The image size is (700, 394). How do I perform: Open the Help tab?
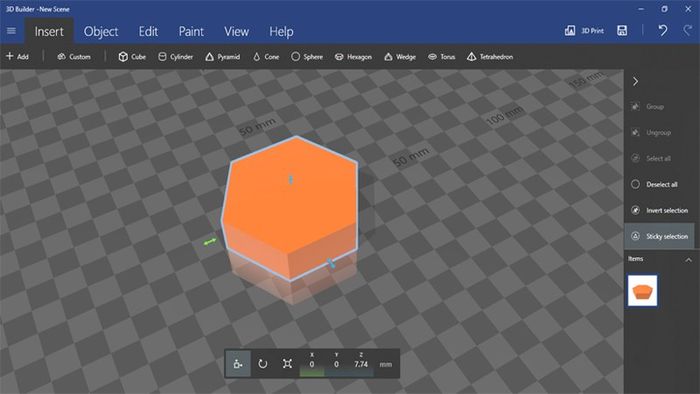(281, 32)
